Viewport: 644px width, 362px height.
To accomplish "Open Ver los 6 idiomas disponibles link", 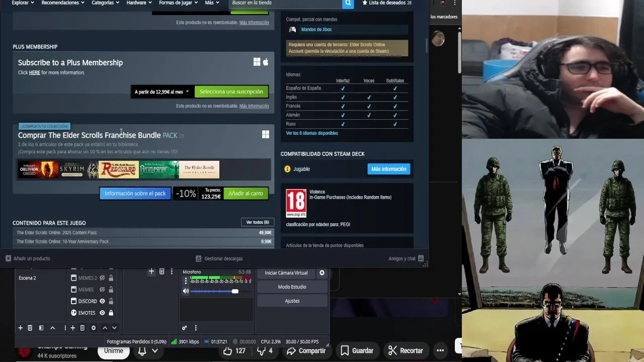I will tap(312, 133).
